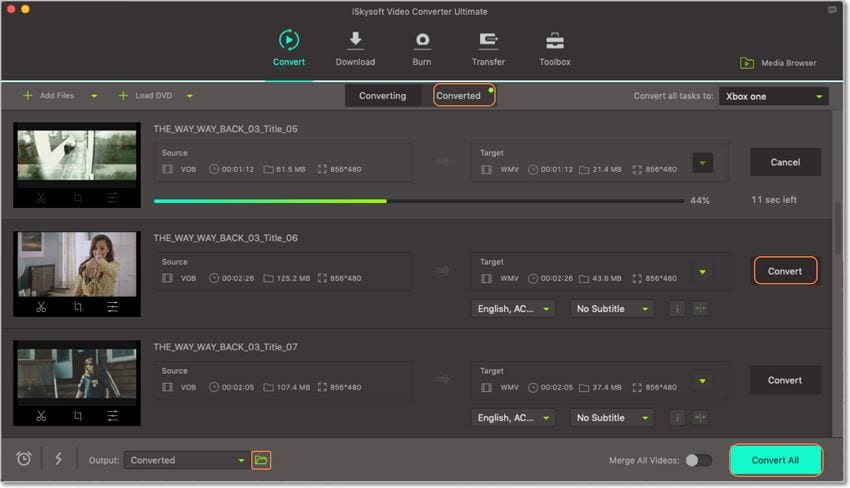
Task: Open the target format dropdown for Title_05
Action: (703, 163)
